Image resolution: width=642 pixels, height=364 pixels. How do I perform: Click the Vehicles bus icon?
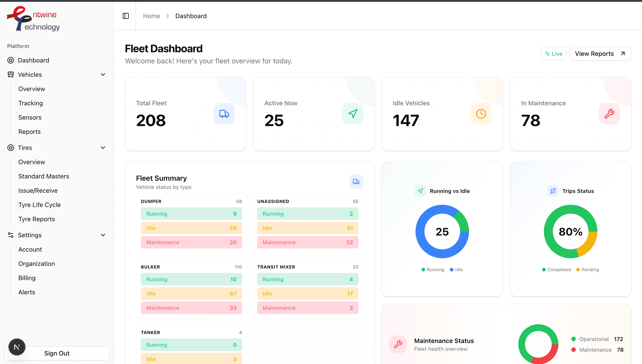(11, 75)
